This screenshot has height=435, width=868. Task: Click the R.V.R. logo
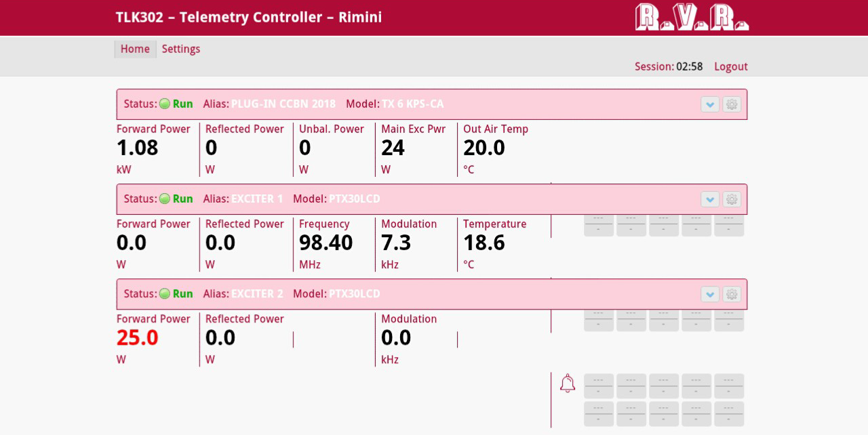coord(692,17)
